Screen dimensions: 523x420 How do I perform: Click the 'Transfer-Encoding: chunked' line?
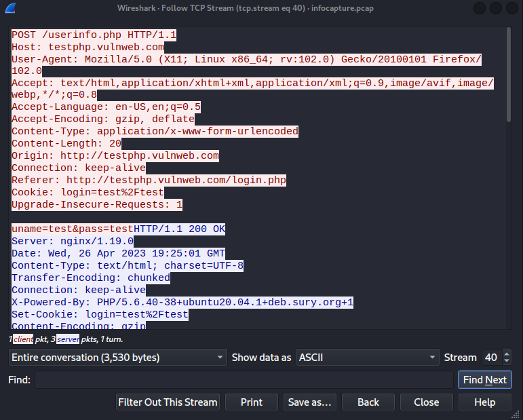(x=91, y=278)
